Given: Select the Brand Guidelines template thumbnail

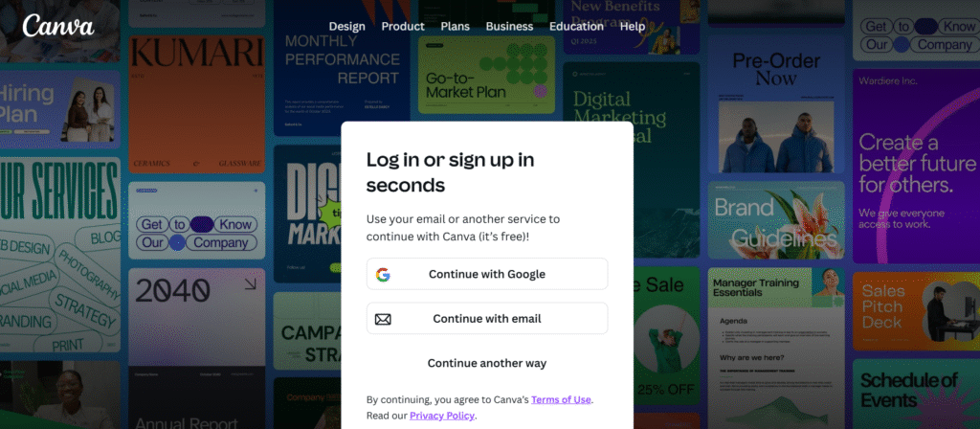Looking at the screenshot, I should 775,219.
